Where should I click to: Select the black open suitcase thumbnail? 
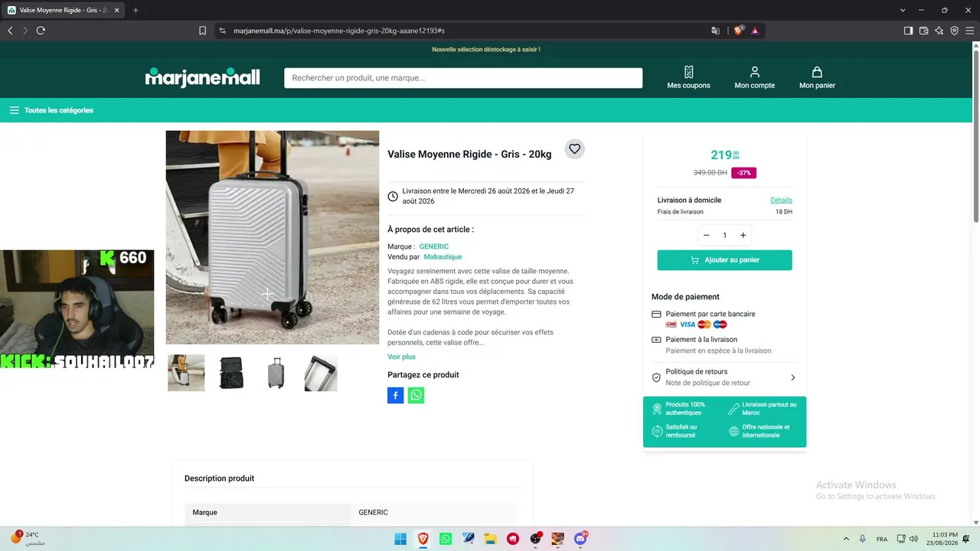coord(231,373)
